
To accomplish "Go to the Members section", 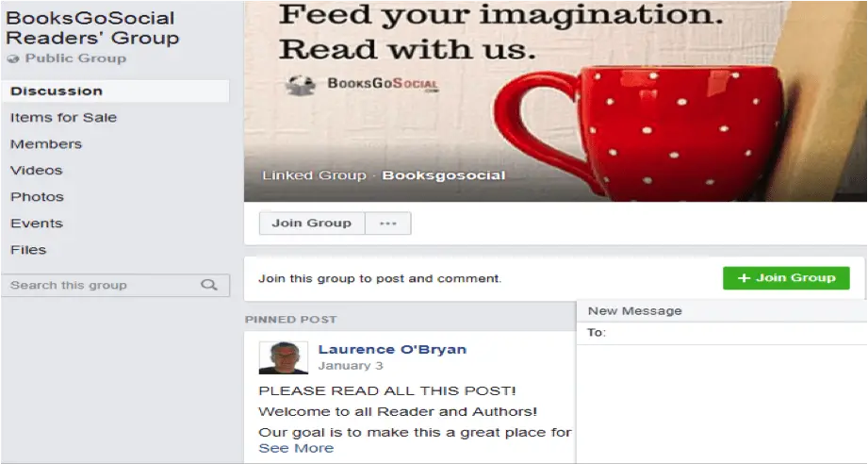I will pyautogui.click(x=46, y=144).
